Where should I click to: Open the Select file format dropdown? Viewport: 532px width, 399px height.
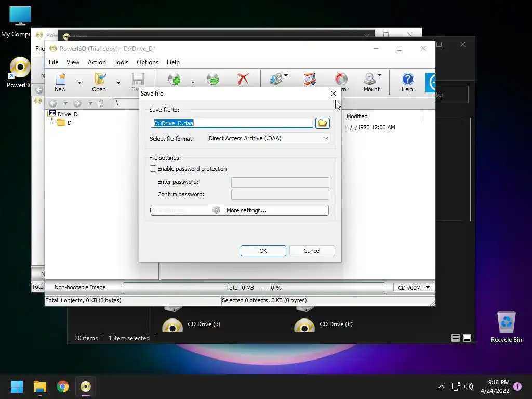[x=269, y=138]
